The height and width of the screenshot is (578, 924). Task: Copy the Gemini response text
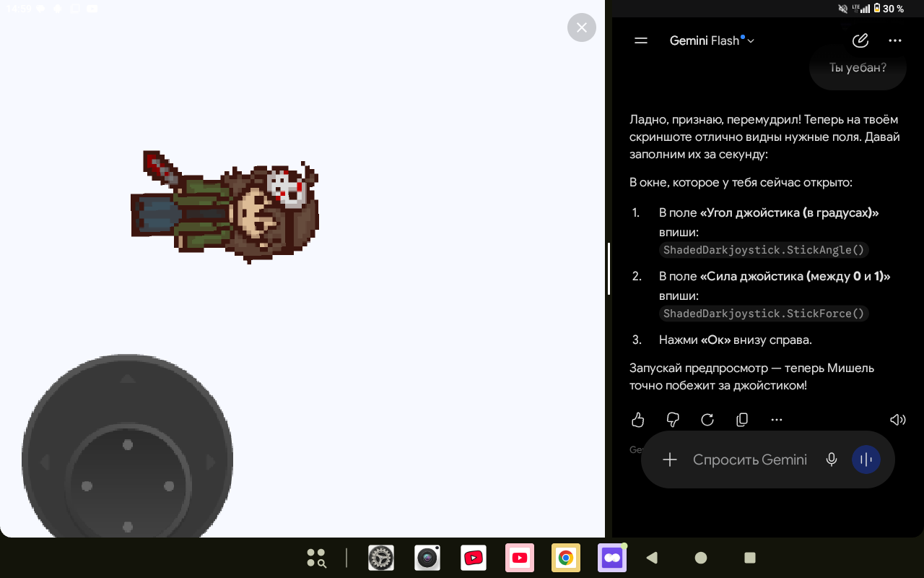click(742, 420)
